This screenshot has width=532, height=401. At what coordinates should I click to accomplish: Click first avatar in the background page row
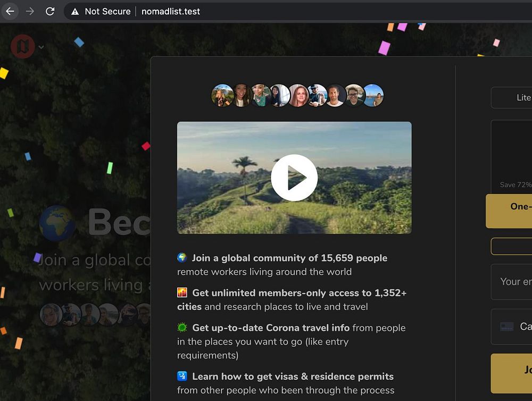(51, 314)
